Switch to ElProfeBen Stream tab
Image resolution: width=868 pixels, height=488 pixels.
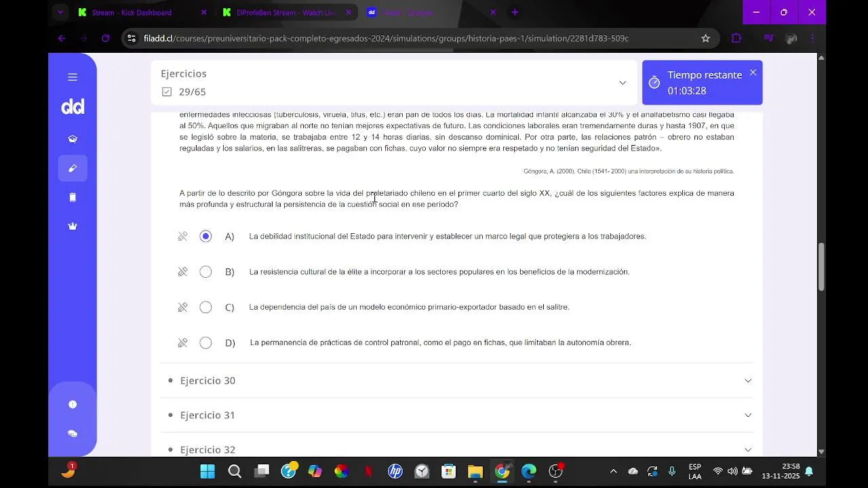(x=288, y=12)
